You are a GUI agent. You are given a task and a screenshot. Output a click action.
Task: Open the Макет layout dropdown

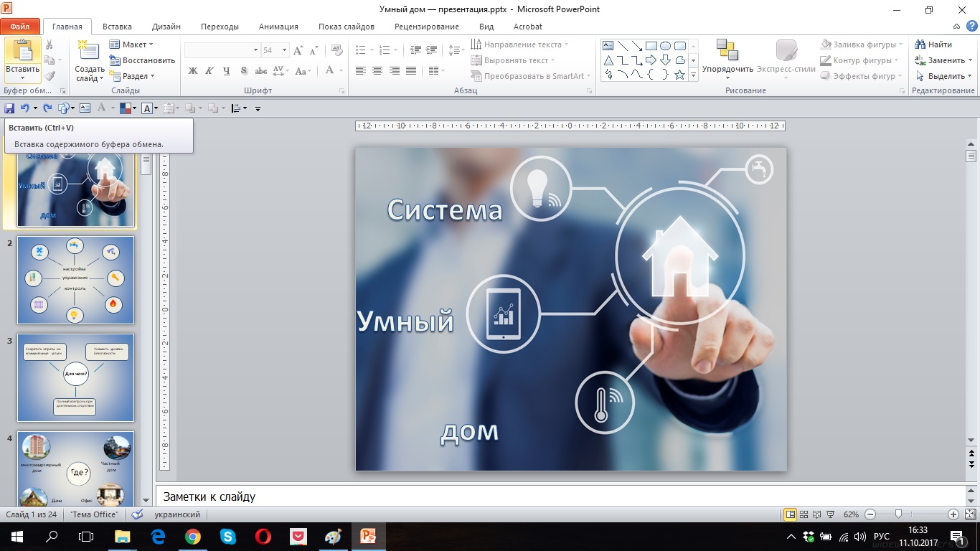[132, 44]
